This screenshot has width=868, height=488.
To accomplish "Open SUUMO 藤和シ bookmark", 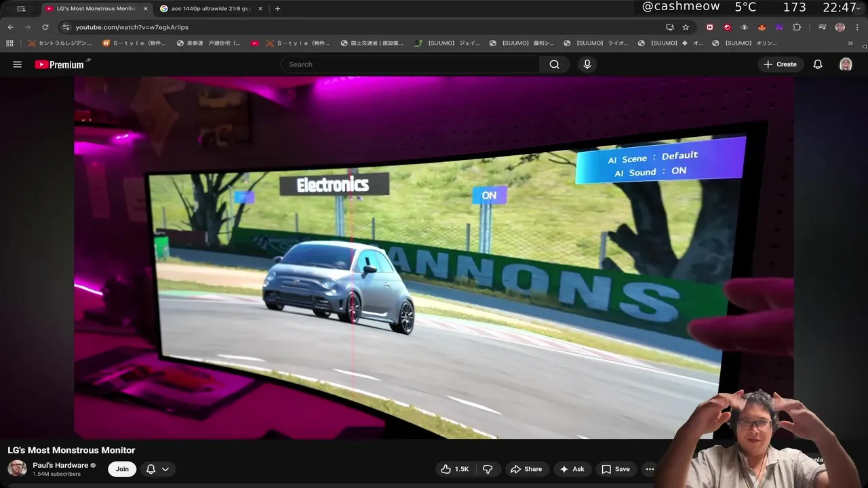I will click(x=522, y=43).
